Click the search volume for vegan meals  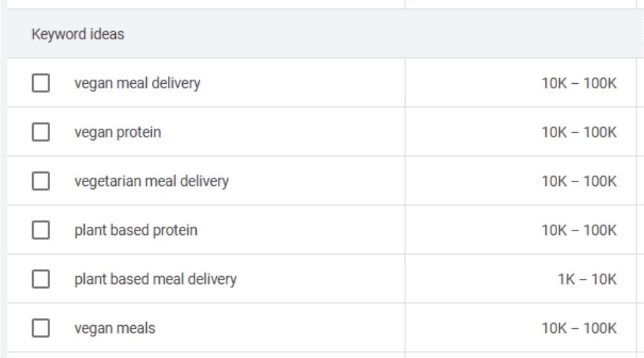point(579,328)
